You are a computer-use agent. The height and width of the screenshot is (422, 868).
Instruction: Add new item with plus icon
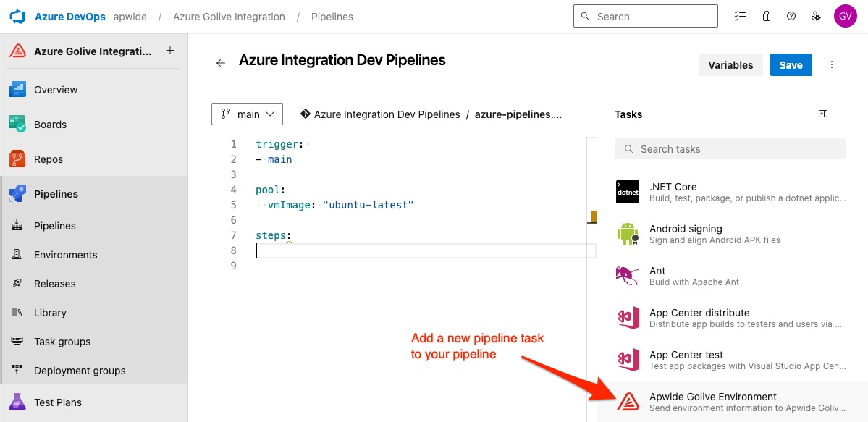pos(170,51)
